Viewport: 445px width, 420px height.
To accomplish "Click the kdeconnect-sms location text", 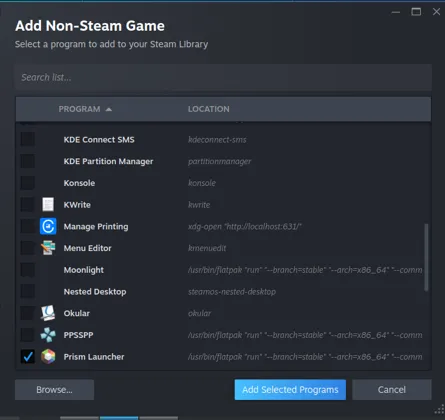I will pos(217,139).
